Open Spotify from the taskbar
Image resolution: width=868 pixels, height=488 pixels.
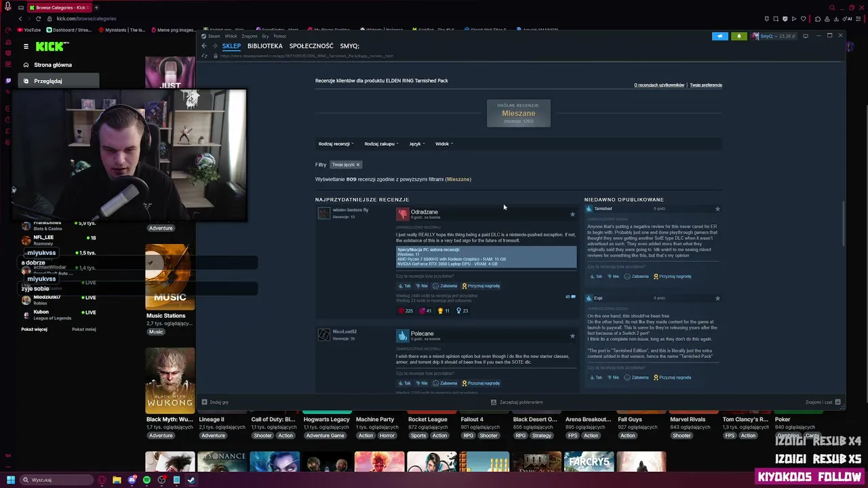(x=146, y=480)
